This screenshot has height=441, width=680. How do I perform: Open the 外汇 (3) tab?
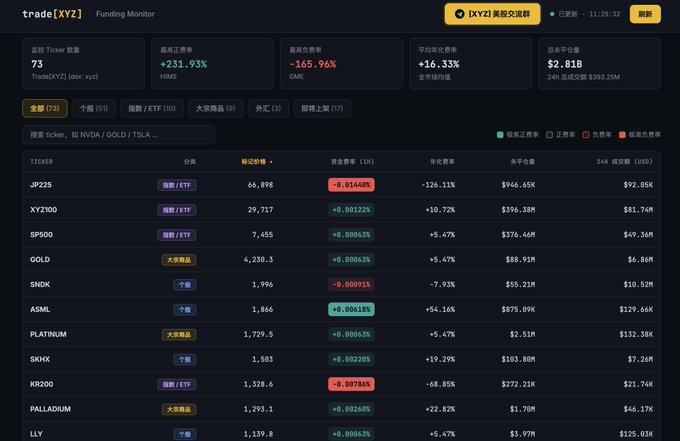point(268,108)
